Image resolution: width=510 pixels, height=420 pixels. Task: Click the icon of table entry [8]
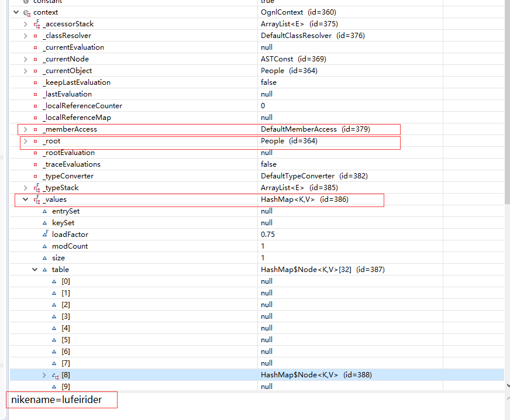click(56, 376)
